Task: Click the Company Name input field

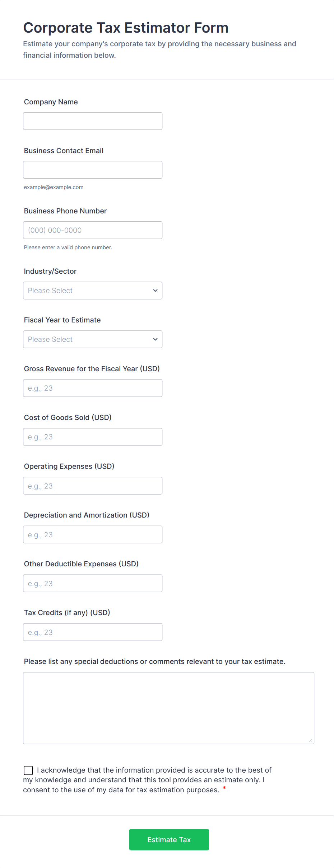Action: 93,121
